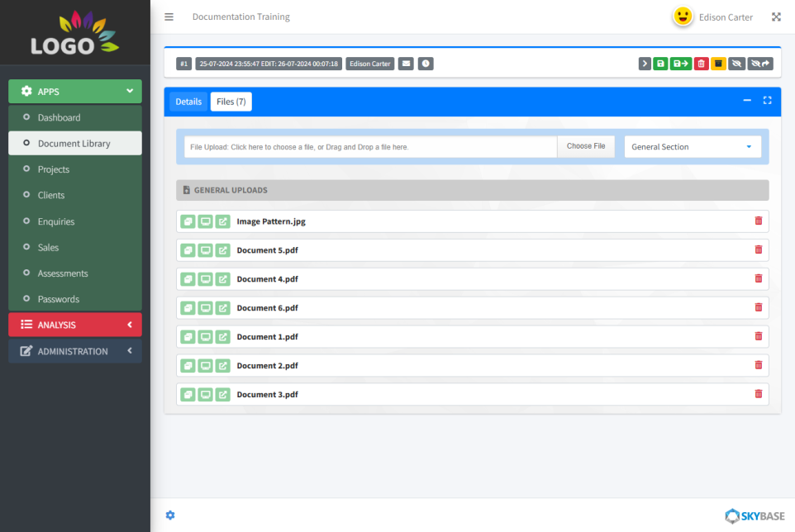Click the record date timestamp badge
Screen dimensions: 795x532
click(x=269, y=64)
